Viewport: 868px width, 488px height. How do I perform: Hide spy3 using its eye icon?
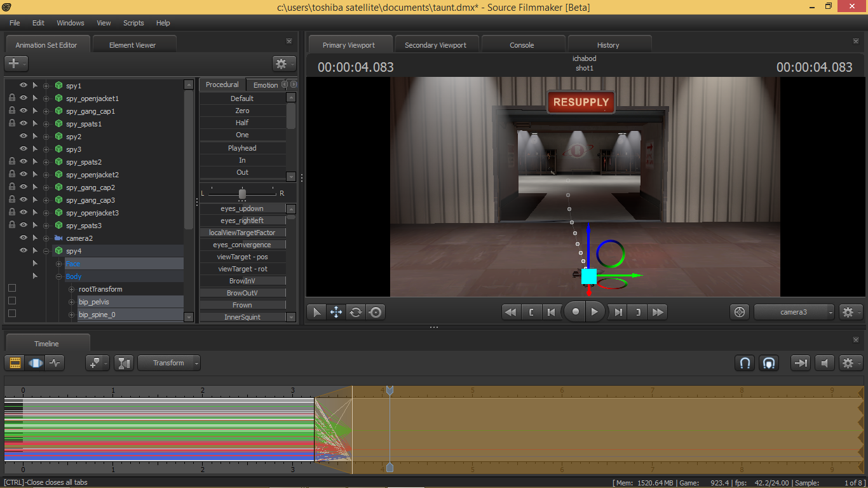pyautogui.click(x=24, y=149)
